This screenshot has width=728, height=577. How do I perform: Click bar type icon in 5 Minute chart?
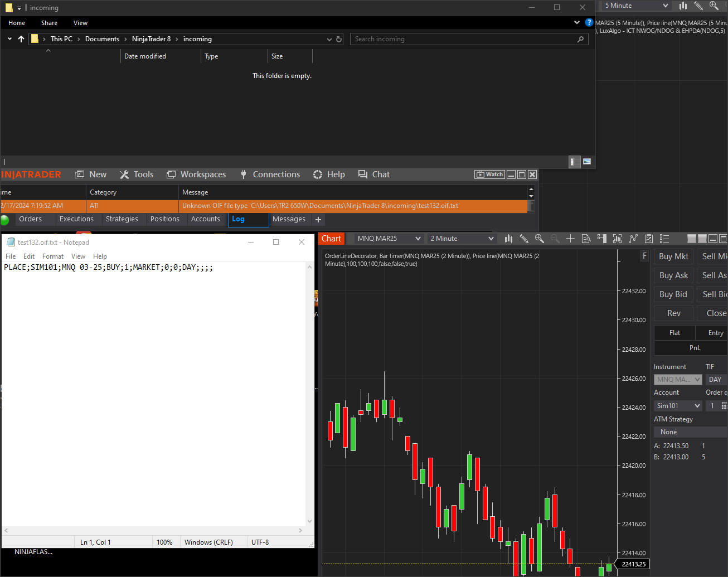click(x=683, y=6)
